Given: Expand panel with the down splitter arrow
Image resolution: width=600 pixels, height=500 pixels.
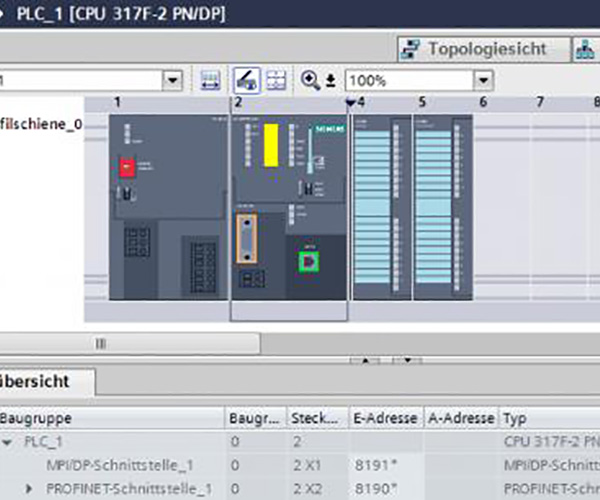Looking at the screenshot, I should click(408, 360).
